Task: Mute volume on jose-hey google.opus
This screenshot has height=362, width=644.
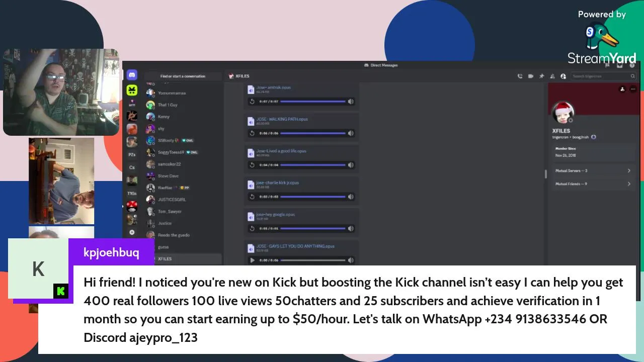Action: (x=351, y=228)
